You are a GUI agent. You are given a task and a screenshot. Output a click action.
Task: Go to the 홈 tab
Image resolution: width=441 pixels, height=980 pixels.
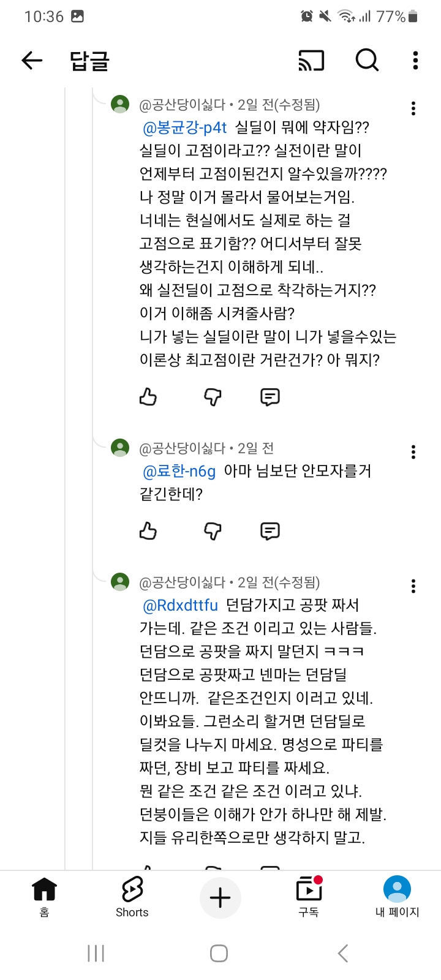[x=44, y=897]
